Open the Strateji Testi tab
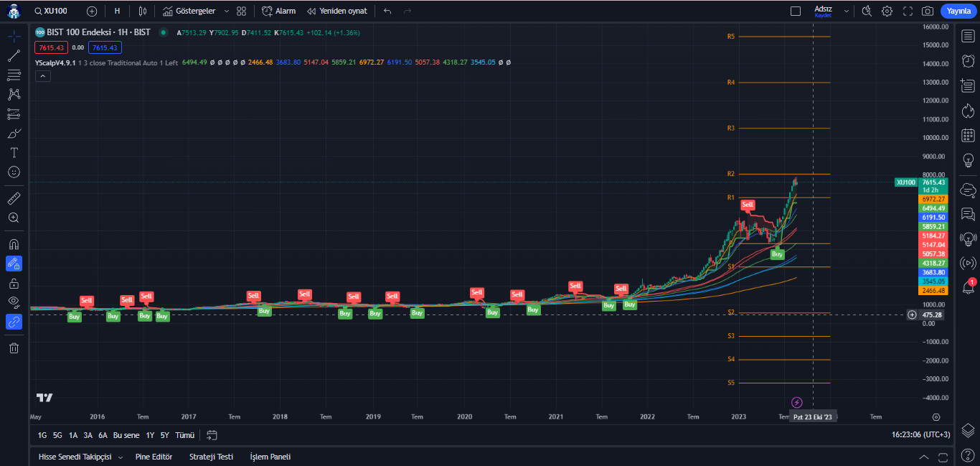 click(211, 456)
